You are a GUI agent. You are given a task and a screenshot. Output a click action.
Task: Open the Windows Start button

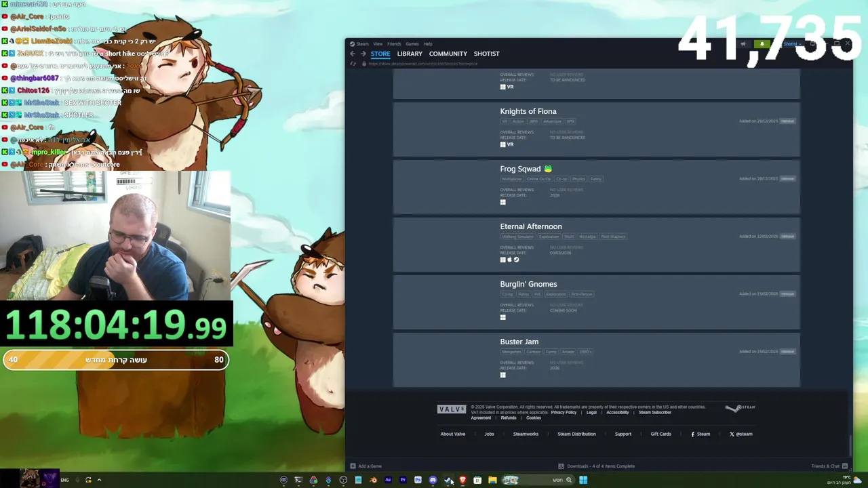coord(583,480)
